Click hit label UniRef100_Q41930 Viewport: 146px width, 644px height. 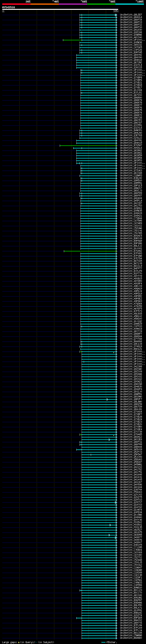click(x=131, y=30)
